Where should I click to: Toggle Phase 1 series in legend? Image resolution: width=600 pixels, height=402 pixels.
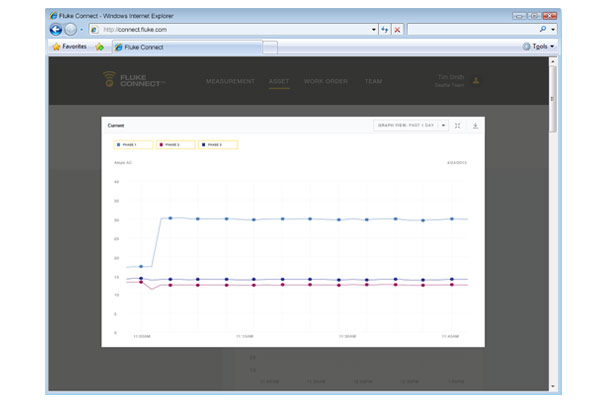pyautogui.click(x=133, y=144)
